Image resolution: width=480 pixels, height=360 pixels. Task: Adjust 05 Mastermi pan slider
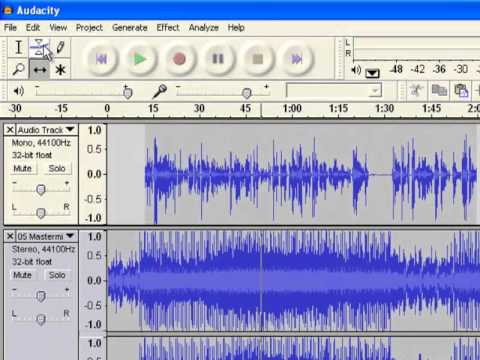pos(41,319)
